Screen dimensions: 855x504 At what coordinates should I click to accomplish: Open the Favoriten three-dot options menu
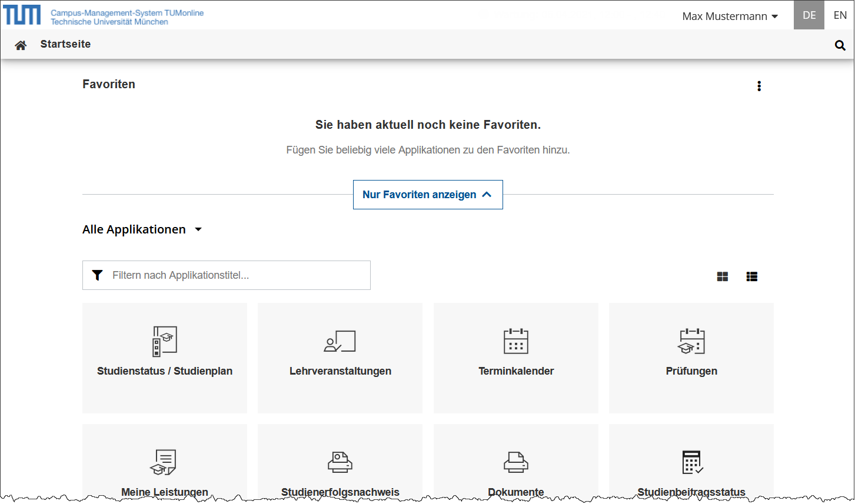(x=758, y=86)
